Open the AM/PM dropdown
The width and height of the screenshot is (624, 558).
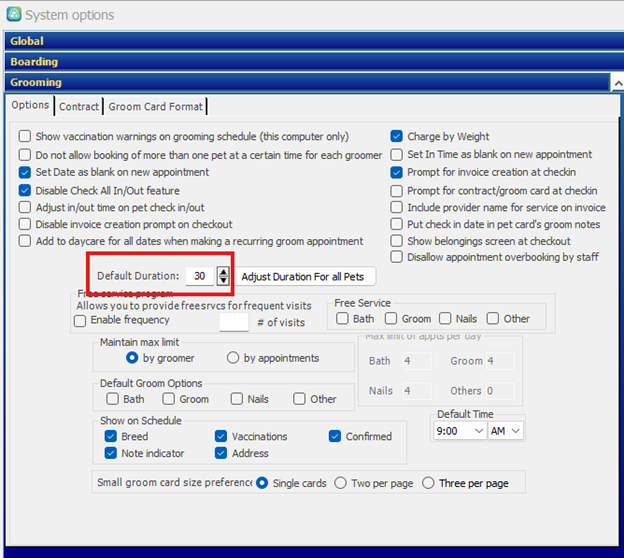(505, 431)
